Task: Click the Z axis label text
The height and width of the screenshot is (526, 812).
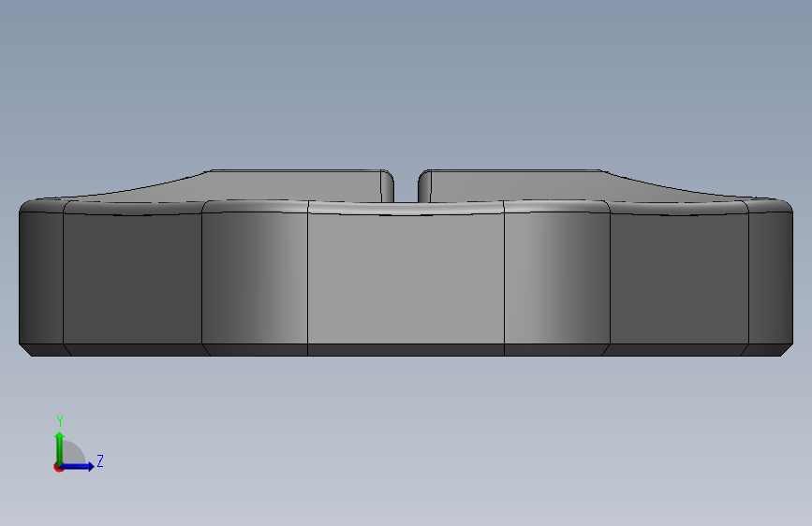Action: point(100,460)
